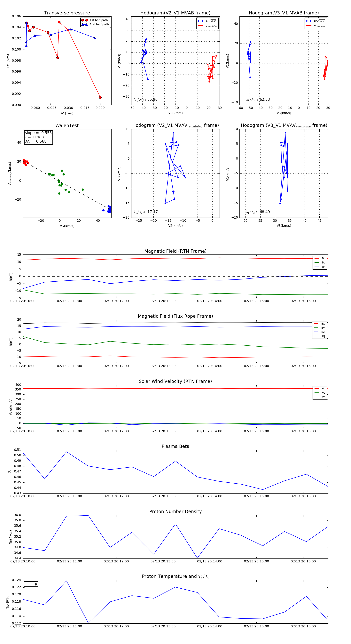Click the eigenvalue ratio text '62.53'
The image size is (351, 644).
265,100
